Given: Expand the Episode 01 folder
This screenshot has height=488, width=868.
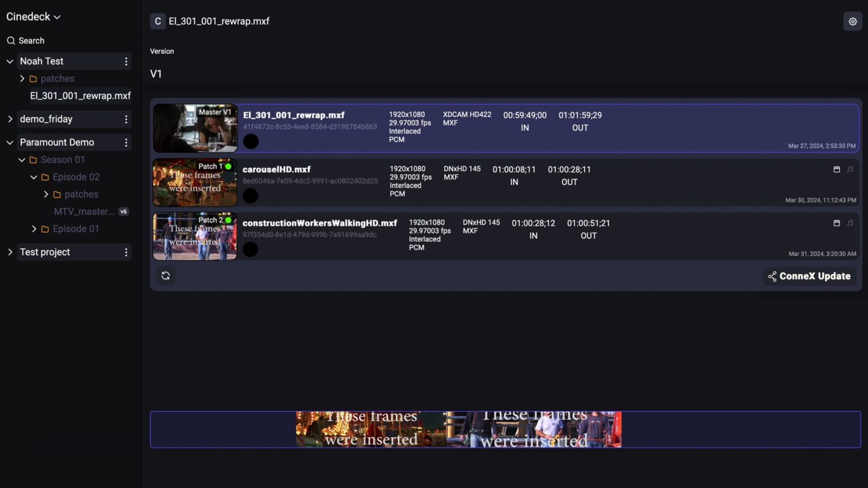Looking at the screenshot, I should 34,229.
